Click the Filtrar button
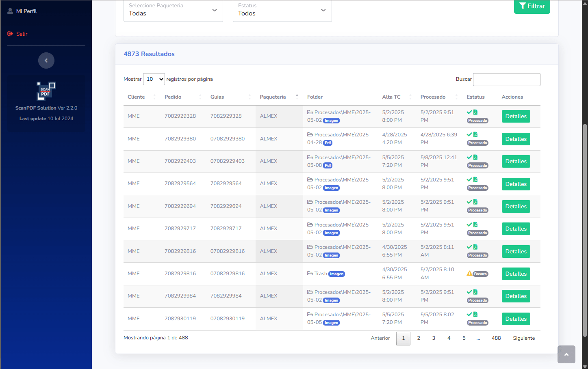 pyautogui.click(x=532, y=6)
